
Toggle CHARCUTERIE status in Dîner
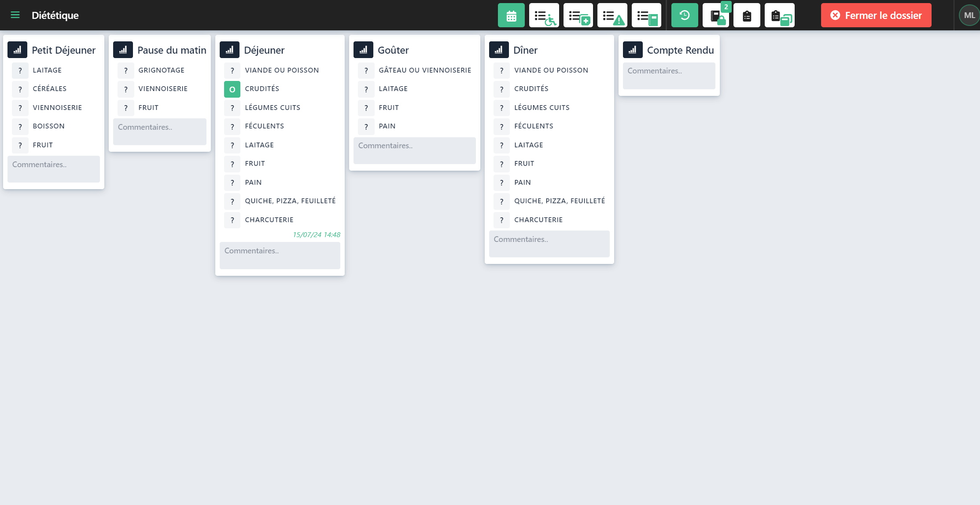tap(501, 220)
